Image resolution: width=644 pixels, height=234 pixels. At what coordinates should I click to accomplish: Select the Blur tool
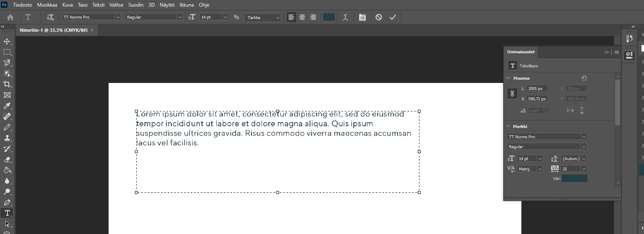(x=7, y=181)
